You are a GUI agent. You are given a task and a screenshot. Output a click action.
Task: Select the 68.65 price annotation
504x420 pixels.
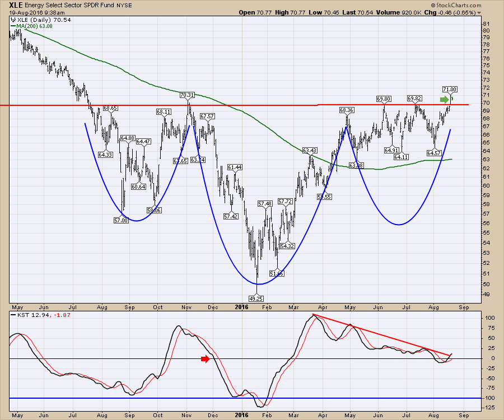click(110, 108)
